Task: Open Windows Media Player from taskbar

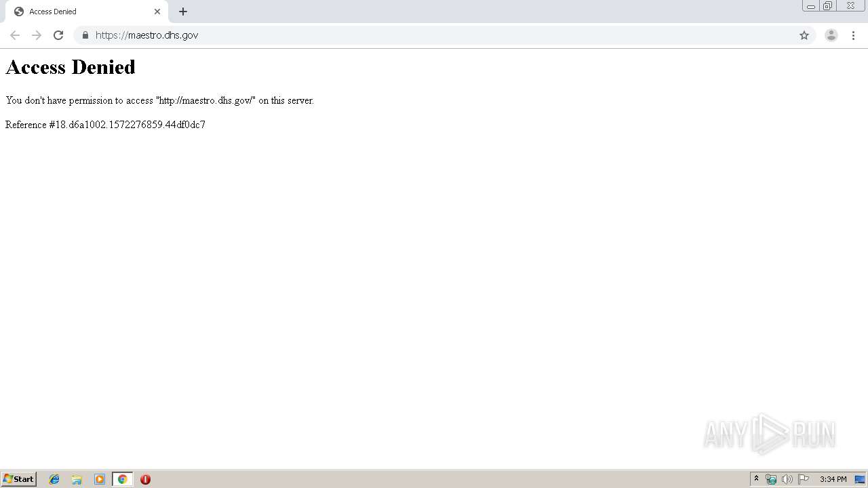Action: (x=100, y=479)
